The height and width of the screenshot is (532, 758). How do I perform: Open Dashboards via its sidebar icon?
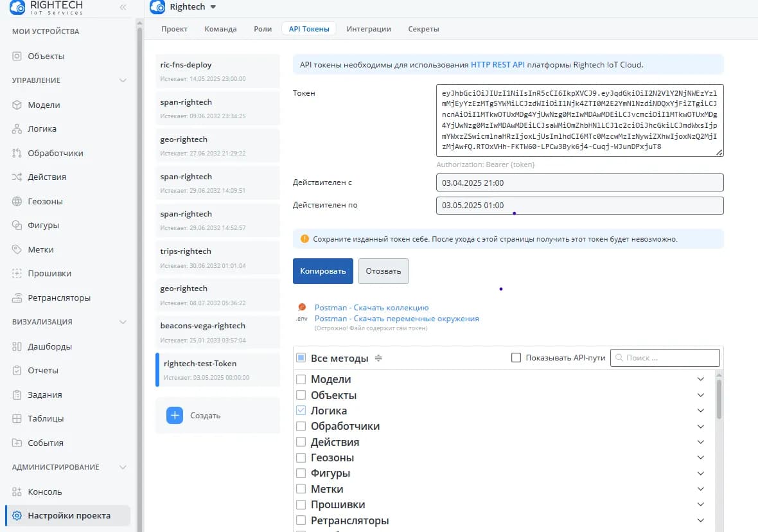17,346
